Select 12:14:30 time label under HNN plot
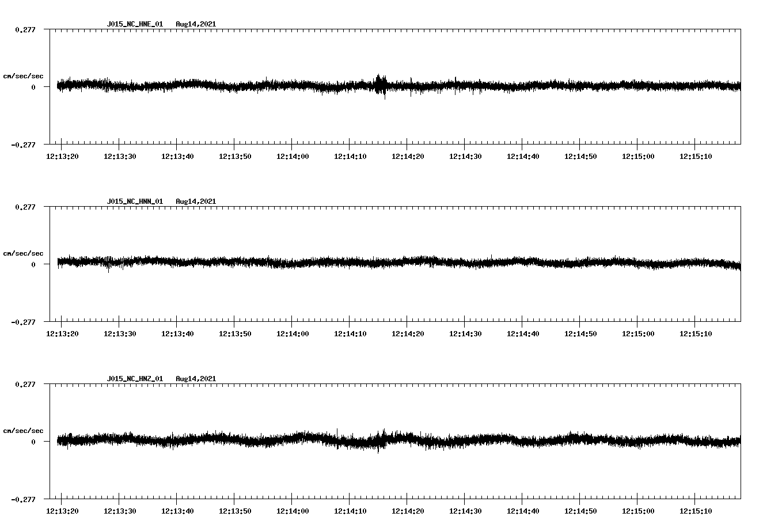This screenshot has width=782, height=532. (465, 333)
